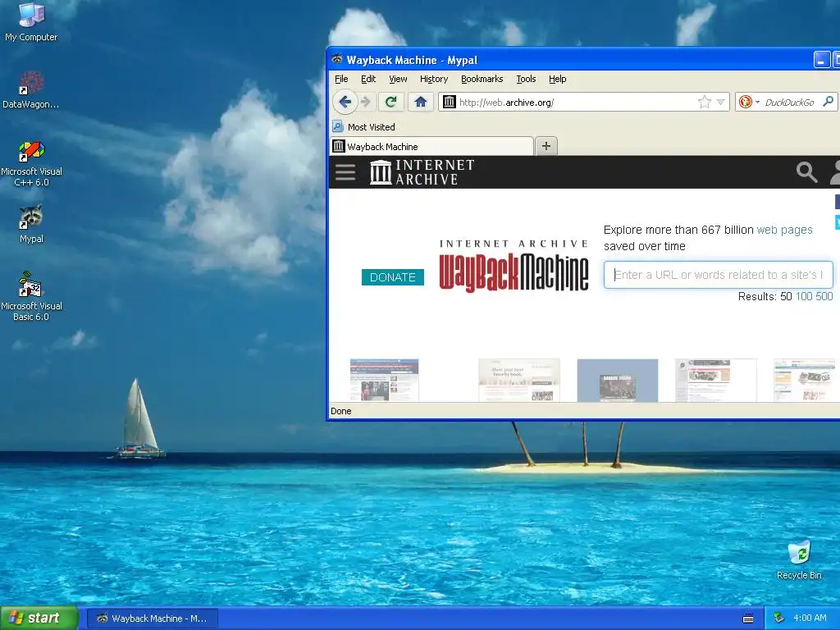This screenshot has width=840, height=630.
Task: Open a new tab with plus button
Action: [546, 146]
